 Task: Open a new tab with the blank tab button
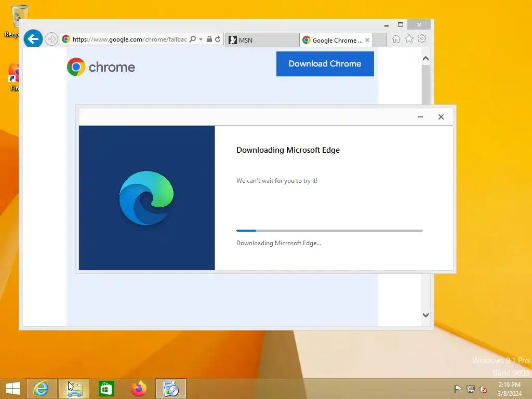380,40
